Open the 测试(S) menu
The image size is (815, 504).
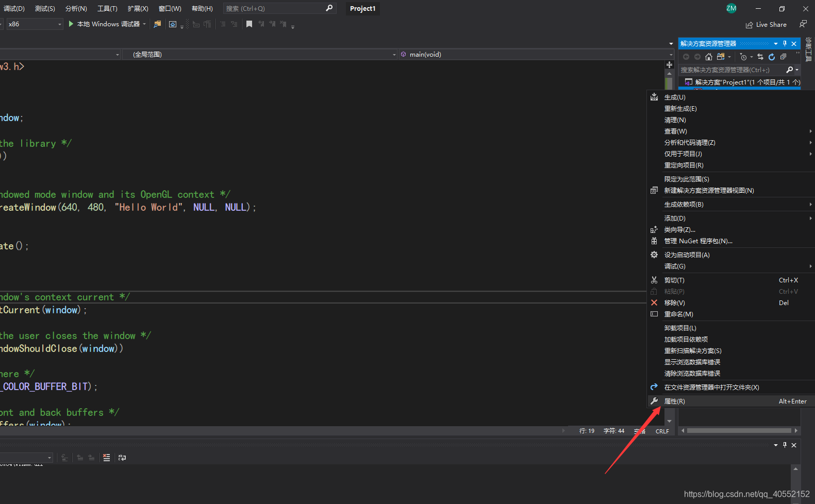point(45,9)
